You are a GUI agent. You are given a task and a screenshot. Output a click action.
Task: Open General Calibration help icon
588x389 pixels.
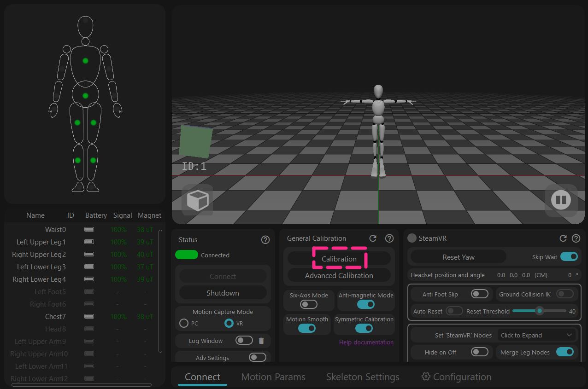pos(389,238)
